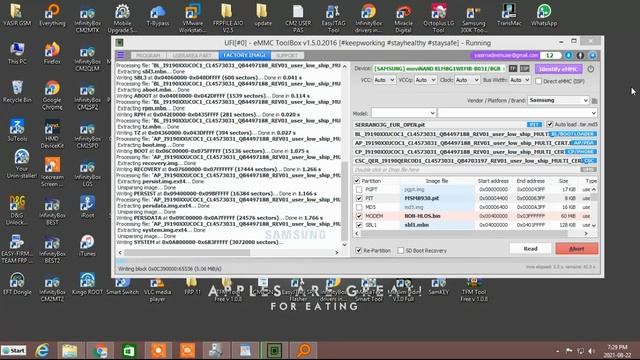
Task: Switch to the FACTORY IMAGE tab
Action: [x=244, y=55]
